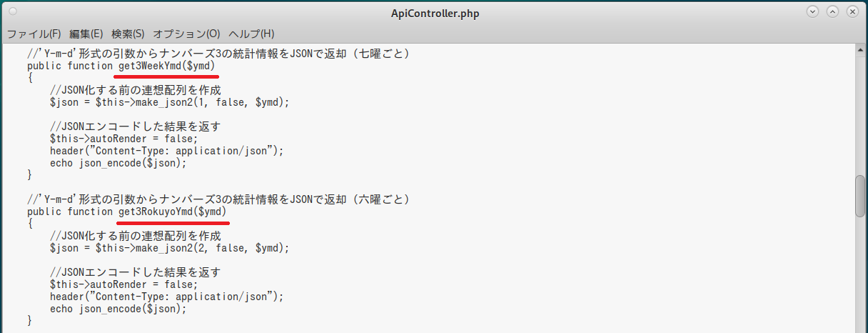Click the last echo json_encode($json) line
The width and height of the screenshot is (868, 333).
tap(118, 309)
